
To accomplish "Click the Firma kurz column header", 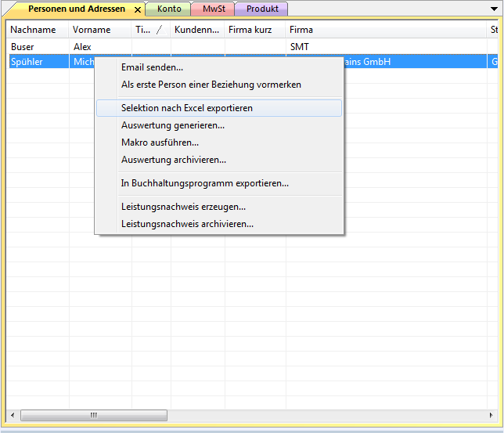I will tap(250, 30).
